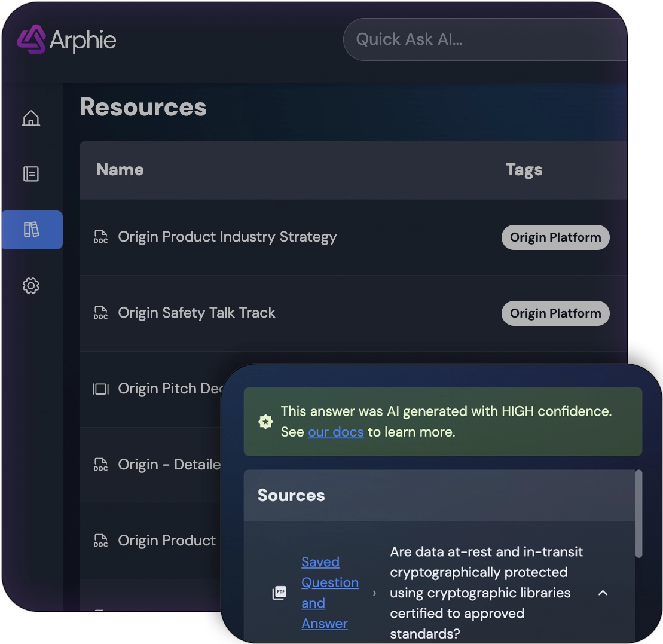Click the doc icon beside Origin Safety Talk Track

click(100, 313)
